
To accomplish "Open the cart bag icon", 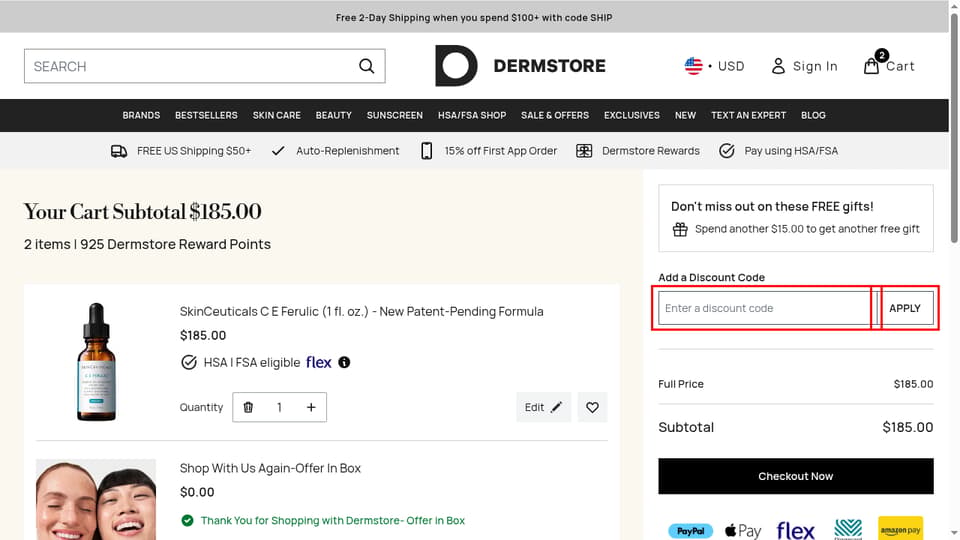I will pos(871,66).
